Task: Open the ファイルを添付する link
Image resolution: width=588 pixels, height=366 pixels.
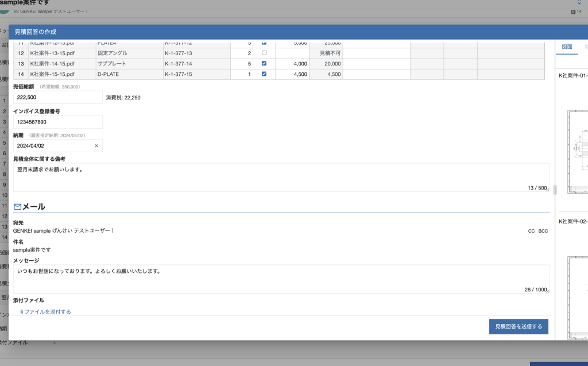Action: tap(48, 311)
